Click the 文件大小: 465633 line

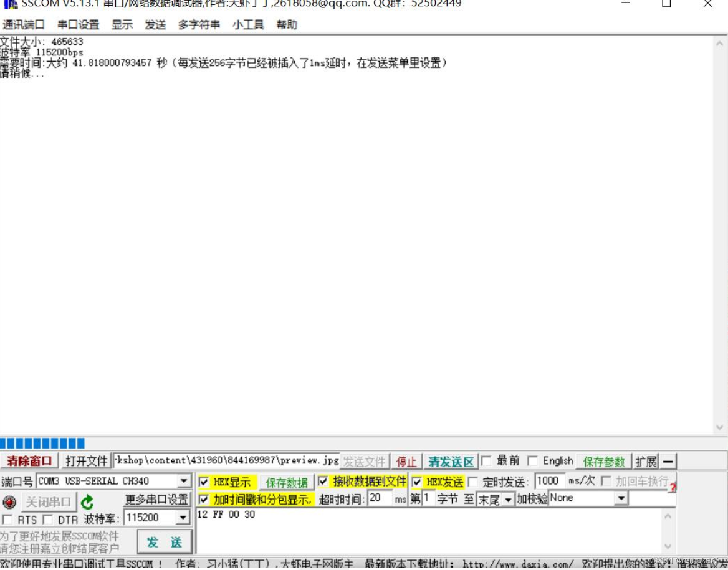pos(41,42)
